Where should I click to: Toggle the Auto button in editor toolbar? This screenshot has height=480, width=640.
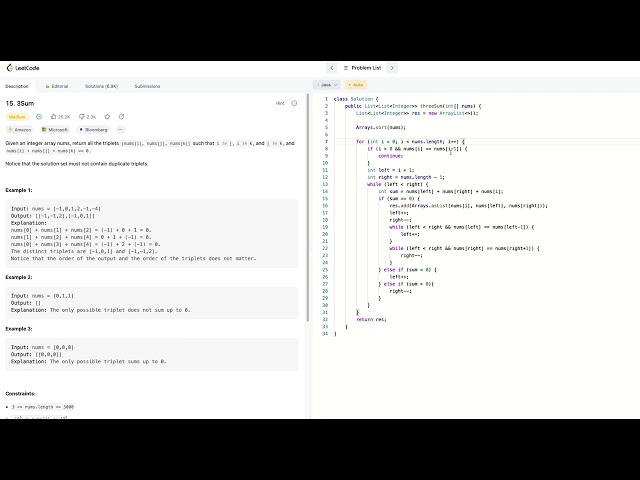coord(356,85)
